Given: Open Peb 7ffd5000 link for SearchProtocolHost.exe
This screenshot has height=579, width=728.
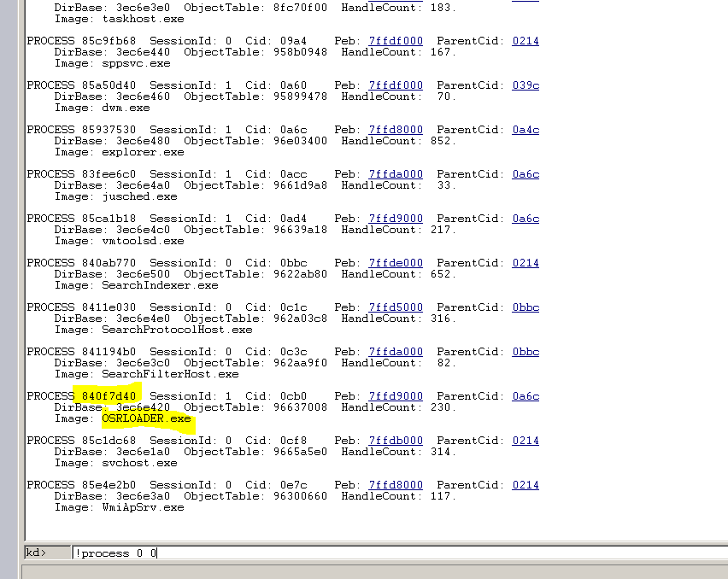Looking at the screenshot, I should click(396, 307).
